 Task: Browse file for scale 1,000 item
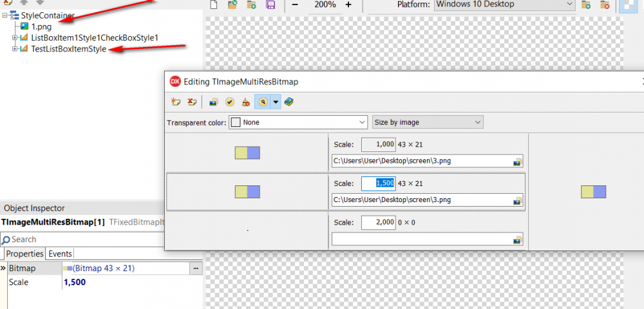tap(517, 162)
